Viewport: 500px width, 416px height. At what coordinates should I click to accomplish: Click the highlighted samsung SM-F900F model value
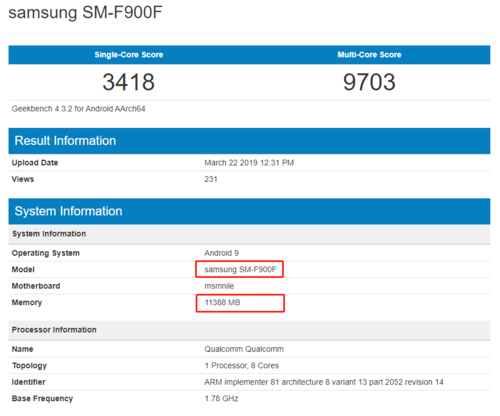pyautogui.click(x=240, y=269)
